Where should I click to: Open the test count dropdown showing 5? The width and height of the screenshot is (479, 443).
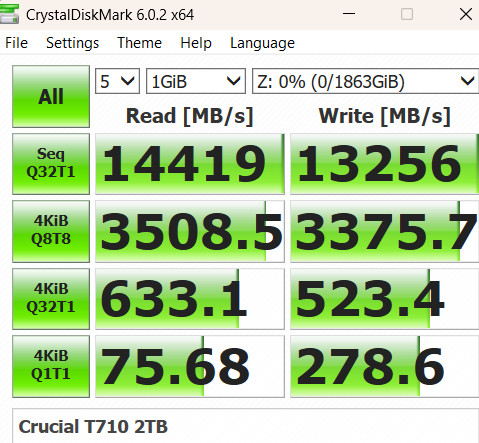(117, 81)
